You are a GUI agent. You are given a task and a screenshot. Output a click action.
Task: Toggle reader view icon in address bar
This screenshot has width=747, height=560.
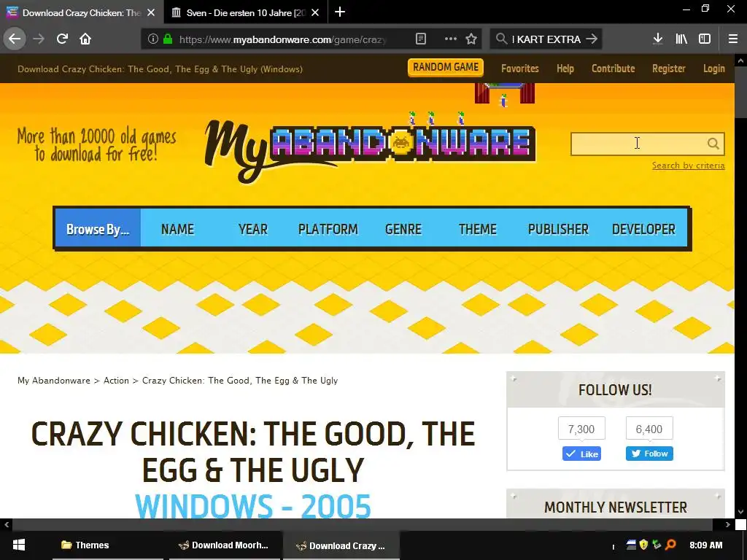pos(421,39)
